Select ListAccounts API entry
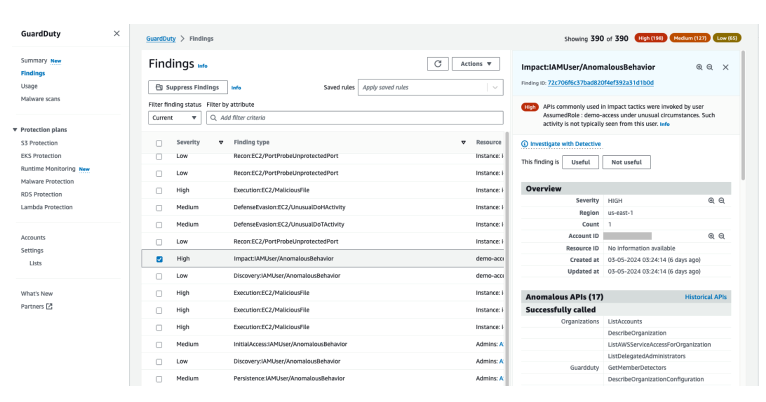Screen dimensions: 766x402 click(x=625, y=322)
